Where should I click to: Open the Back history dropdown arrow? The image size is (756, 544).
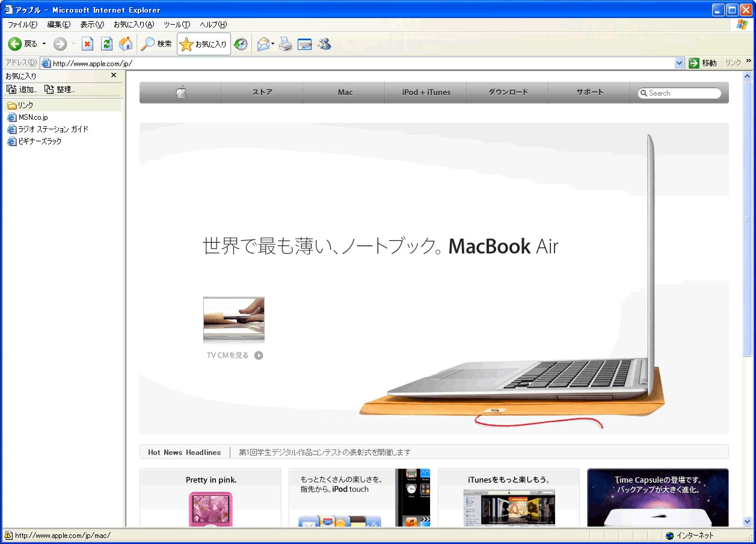(x=43, y=44)
